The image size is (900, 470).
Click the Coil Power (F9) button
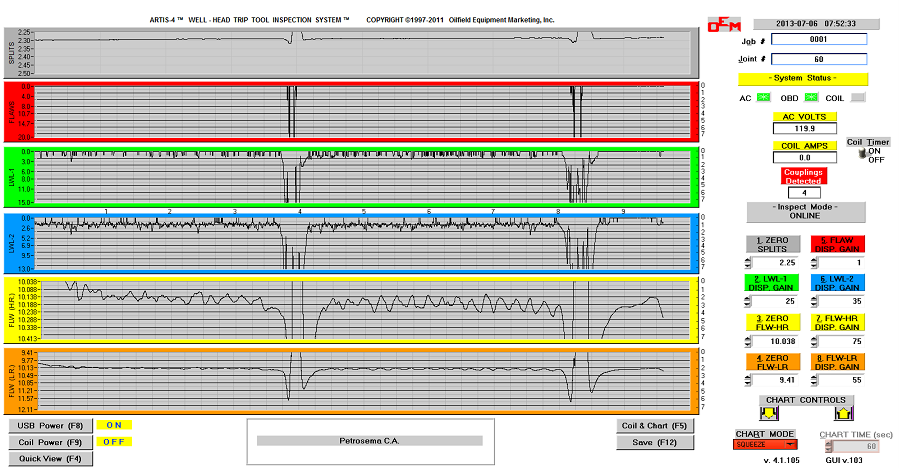point(51,442)
